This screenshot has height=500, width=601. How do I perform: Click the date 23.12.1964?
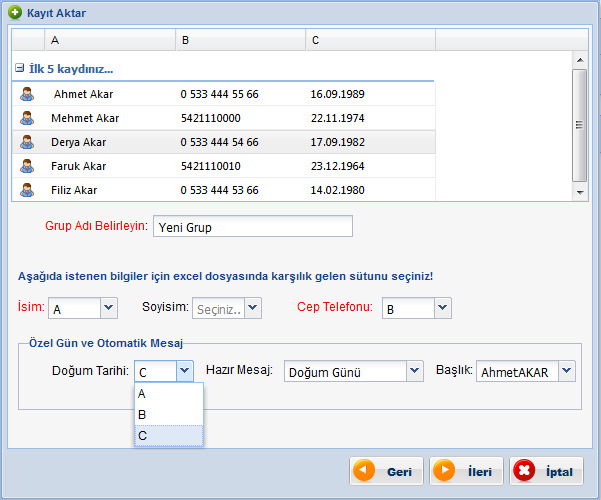(x=337, y=166)
